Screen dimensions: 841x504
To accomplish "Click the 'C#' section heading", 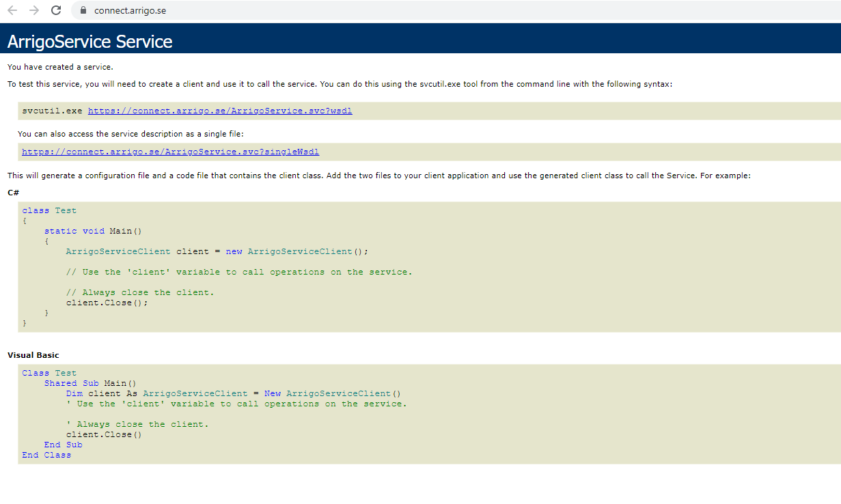I will coord(13,193).
